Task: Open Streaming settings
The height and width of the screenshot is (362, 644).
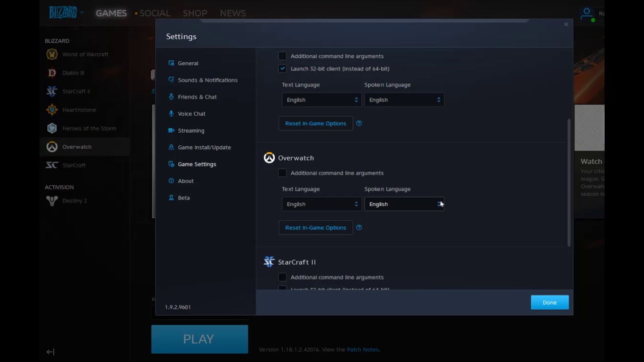Action: pos(191,130)
